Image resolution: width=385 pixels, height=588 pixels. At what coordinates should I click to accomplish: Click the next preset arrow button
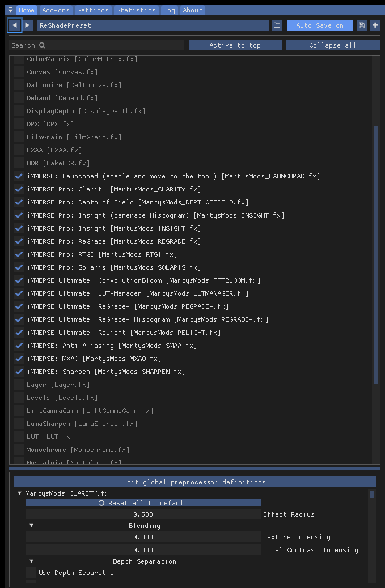coord(27,25)
